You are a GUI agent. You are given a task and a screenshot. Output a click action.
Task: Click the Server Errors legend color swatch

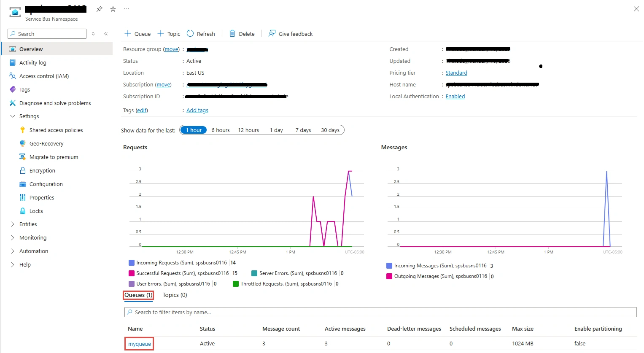[254, 273]
